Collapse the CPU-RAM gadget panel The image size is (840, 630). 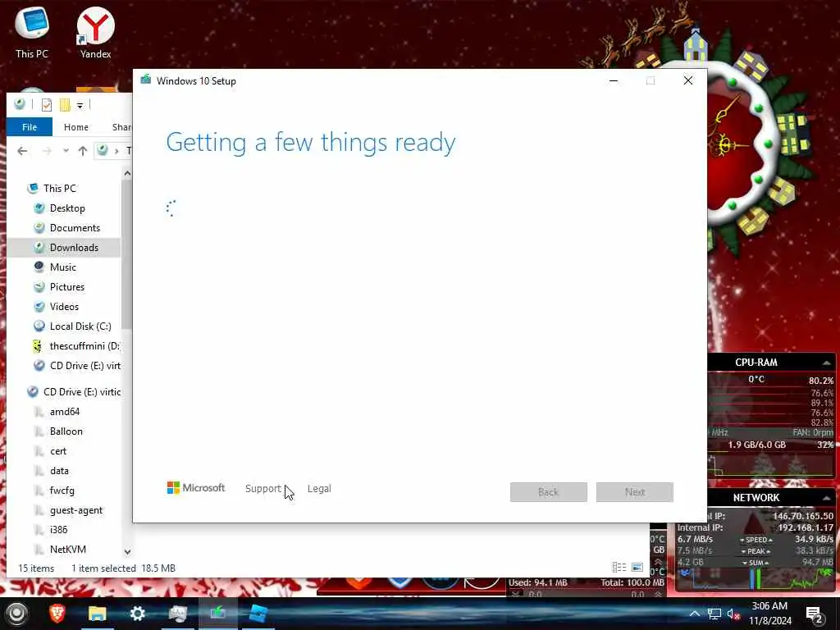point(826,363)
